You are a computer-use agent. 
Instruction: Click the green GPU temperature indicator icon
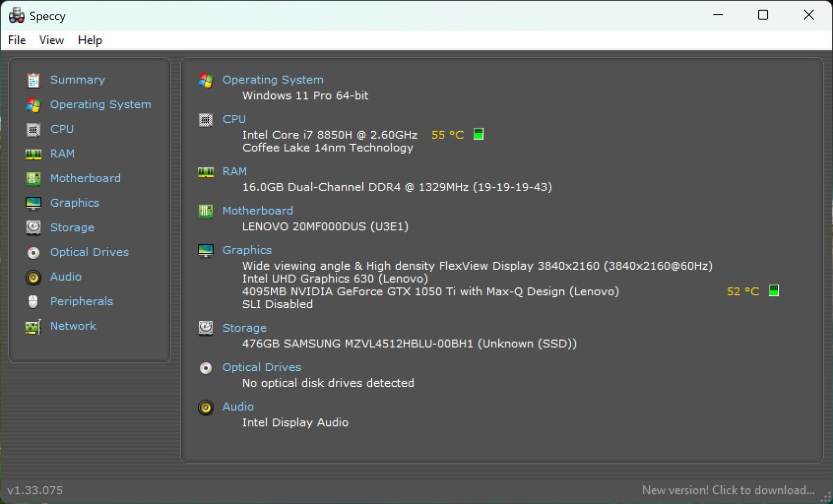click(x=774, y=291)
